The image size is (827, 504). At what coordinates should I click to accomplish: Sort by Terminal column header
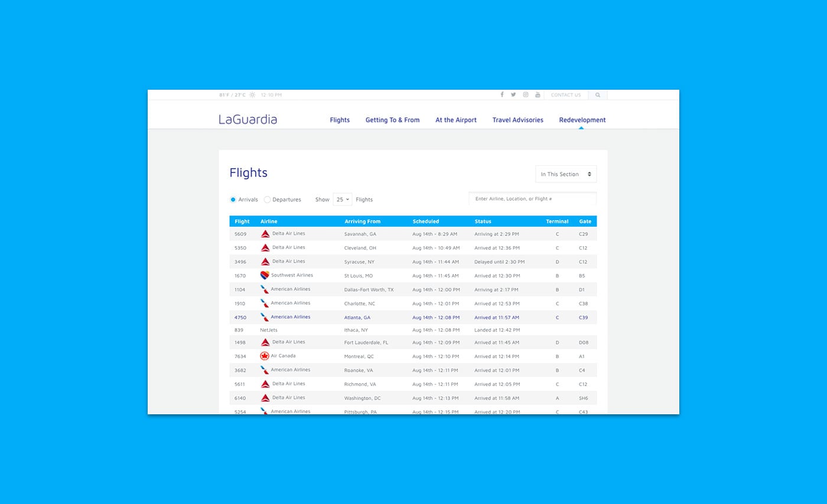coord(557,221)
